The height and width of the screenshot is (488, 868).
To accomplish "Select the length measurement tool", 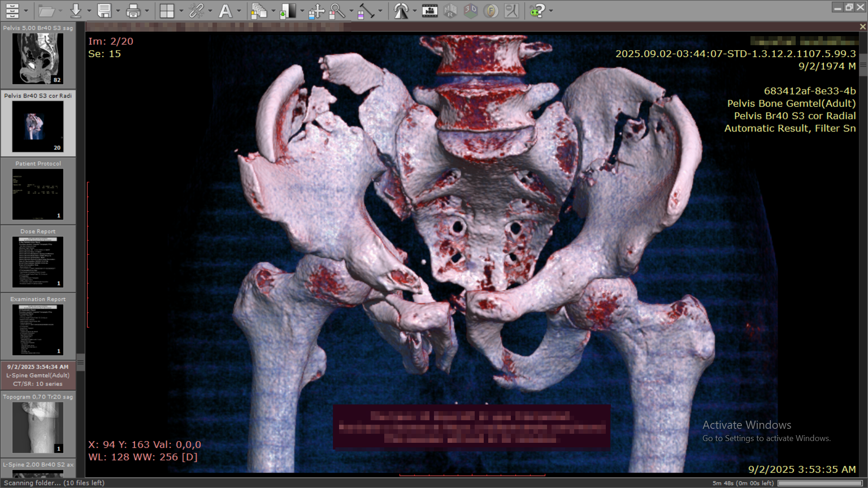I will coord(366,10).
